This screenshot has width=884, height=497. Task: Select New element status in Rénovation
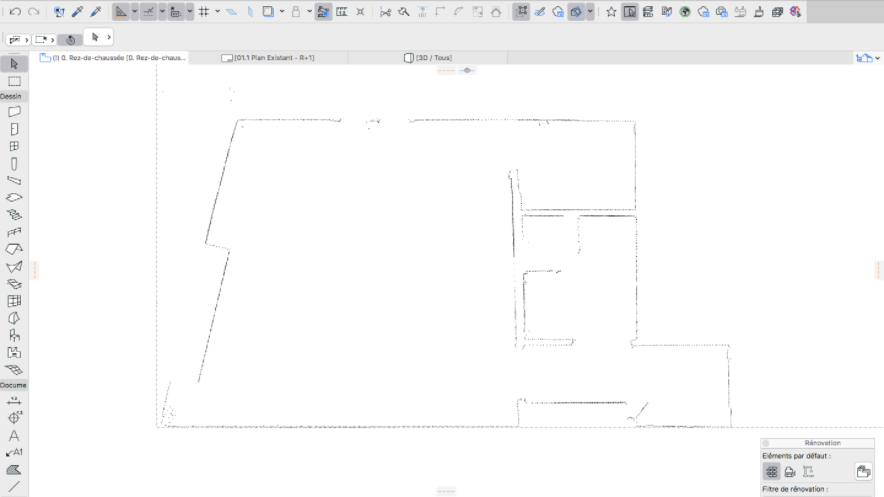pos(808,472)
